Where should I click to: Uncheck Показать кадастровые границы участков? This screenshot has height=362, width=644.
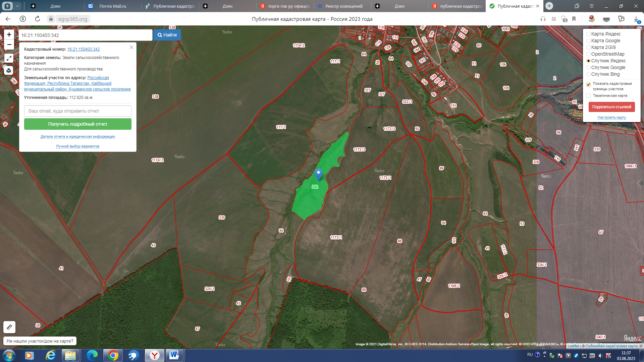coord(588,84)
